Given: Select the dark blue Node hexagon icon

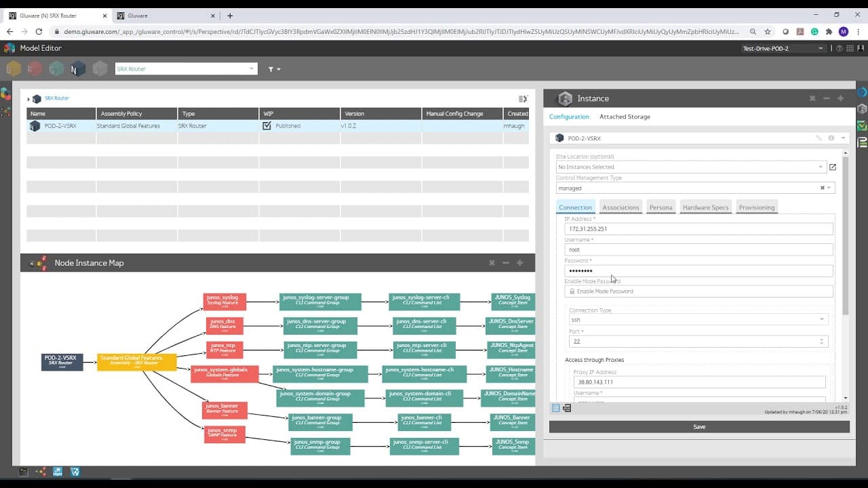Looking at the screenshot, I should (x=79, y=68).
